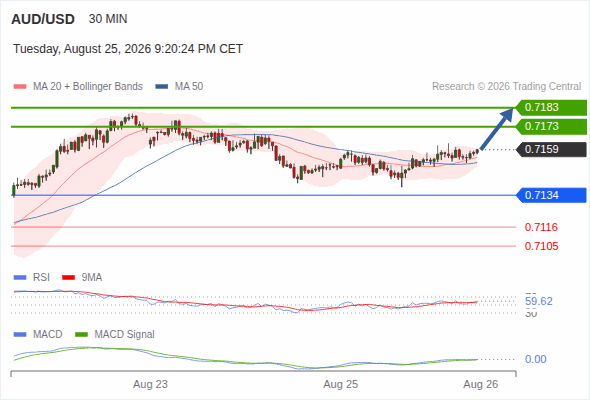Click the 0.7134 blue pivot label
Screen dimensions: 590x400
click(551, 195)
